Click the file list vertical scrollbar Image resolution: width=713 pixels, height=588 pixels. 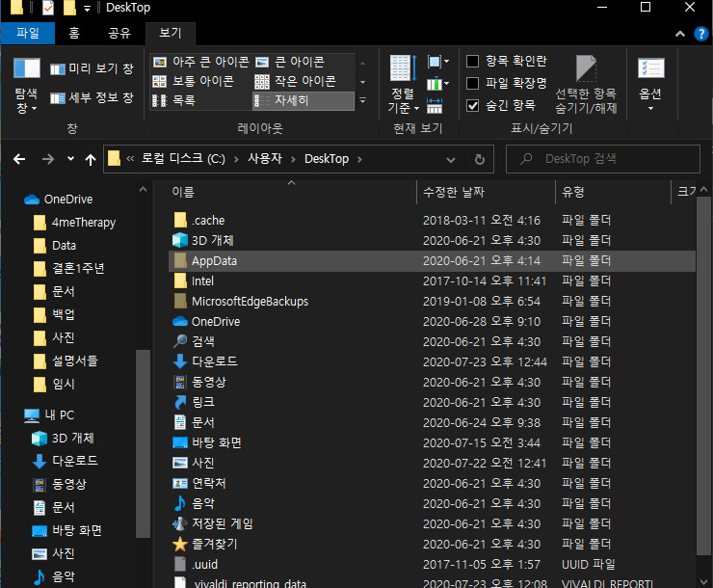point(703,378)
